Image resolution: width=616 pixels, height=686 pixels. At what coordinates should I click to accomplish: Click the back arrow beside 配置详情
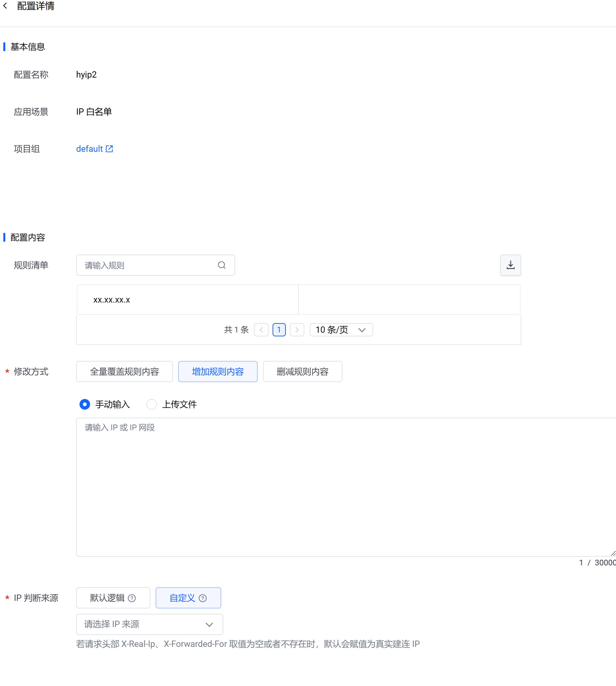(x=5, y=6)
